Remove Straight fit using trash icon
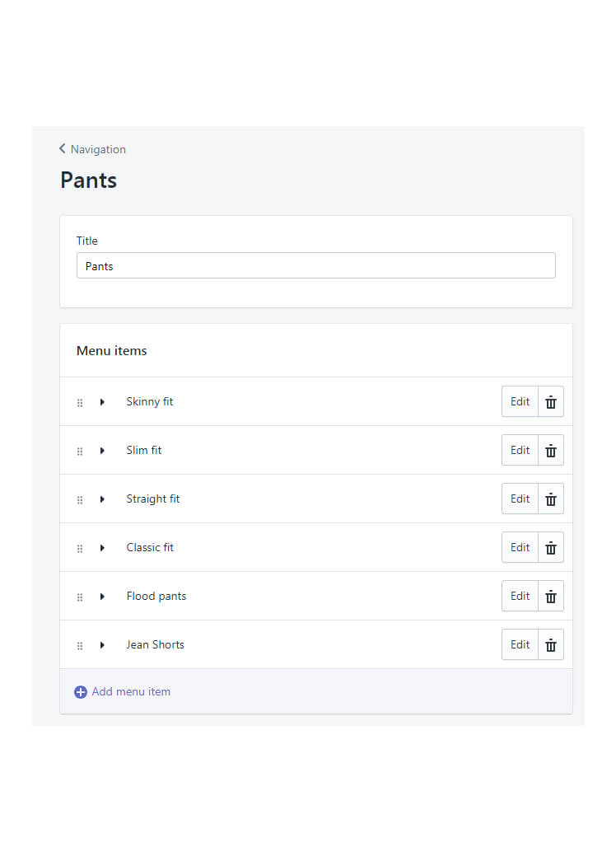The image size is (616, 852). 551,499
